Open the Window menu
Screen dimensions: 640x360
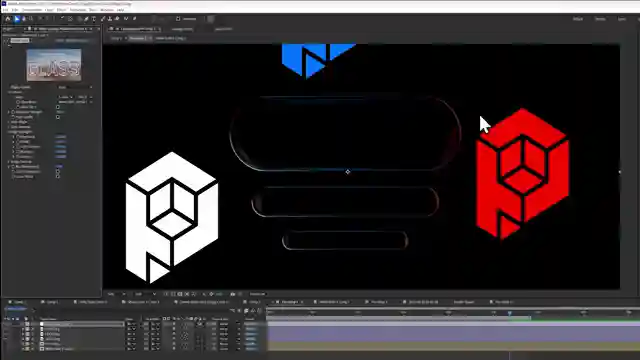[107, 10]
